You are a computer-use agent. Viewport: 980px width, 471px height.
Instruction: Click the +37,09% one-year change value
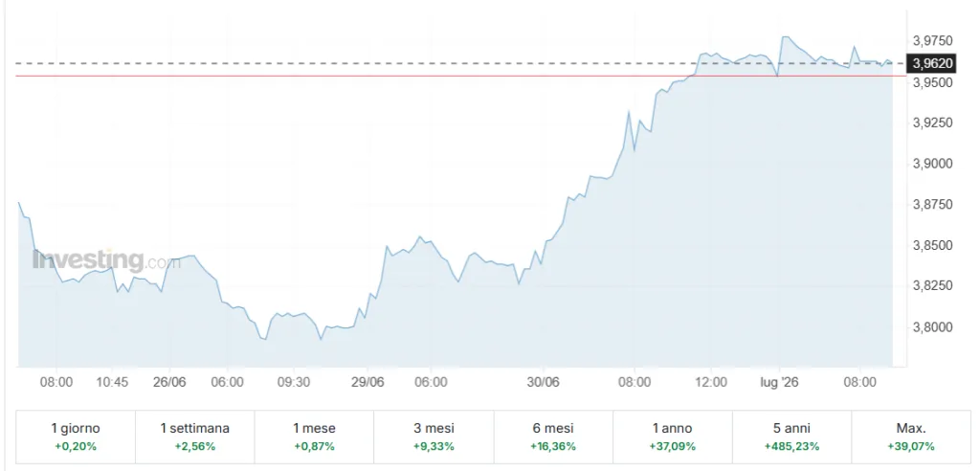tap(673, 447)
